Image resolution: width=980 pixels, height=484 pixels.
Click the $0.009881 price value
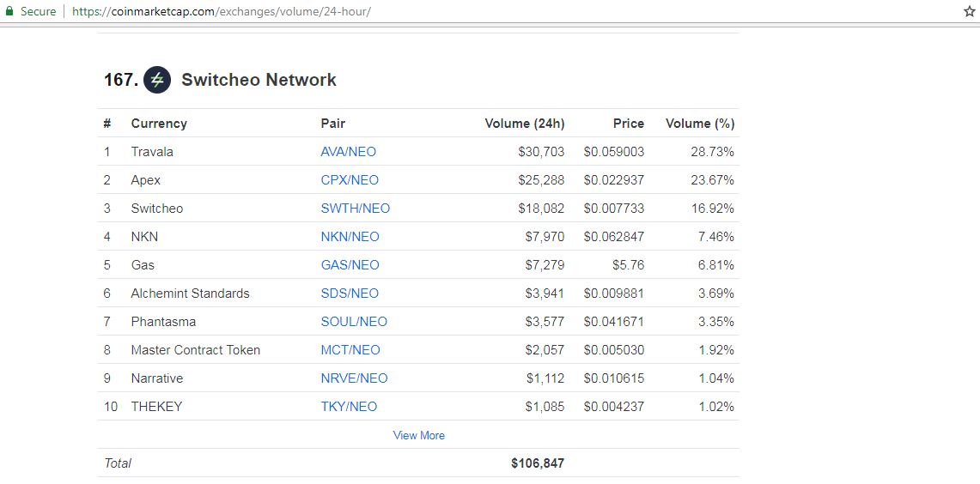[x=614, y=293]
